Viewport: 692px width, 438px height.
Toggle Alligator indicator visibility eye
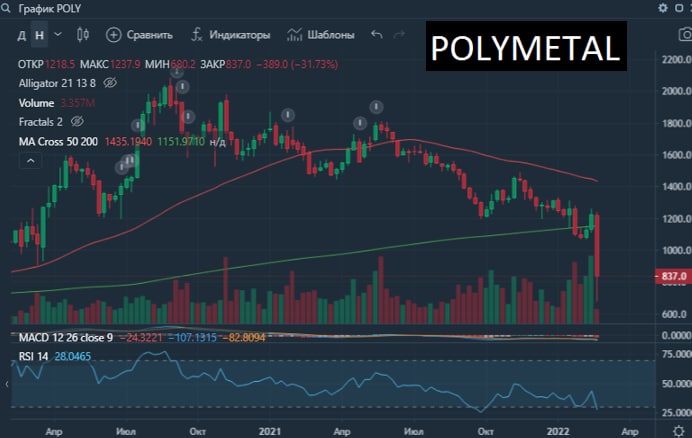pos(110,83)
